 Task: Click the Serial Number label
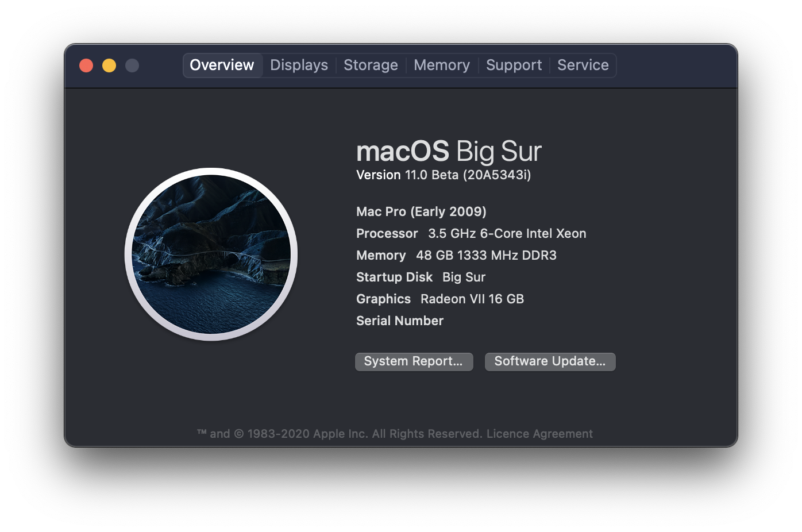coord(400,321)
